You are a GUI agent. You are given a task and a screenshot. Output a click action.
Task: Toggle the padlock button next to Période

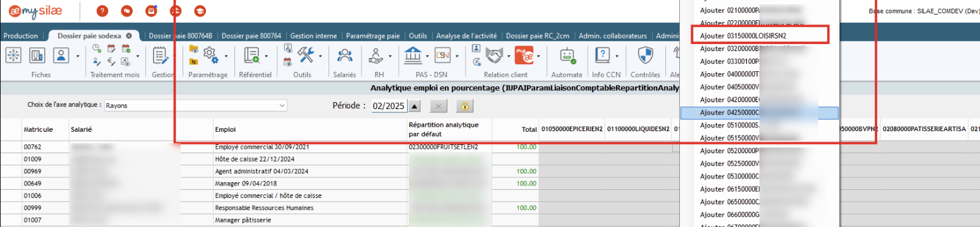(x=464, y=105)
